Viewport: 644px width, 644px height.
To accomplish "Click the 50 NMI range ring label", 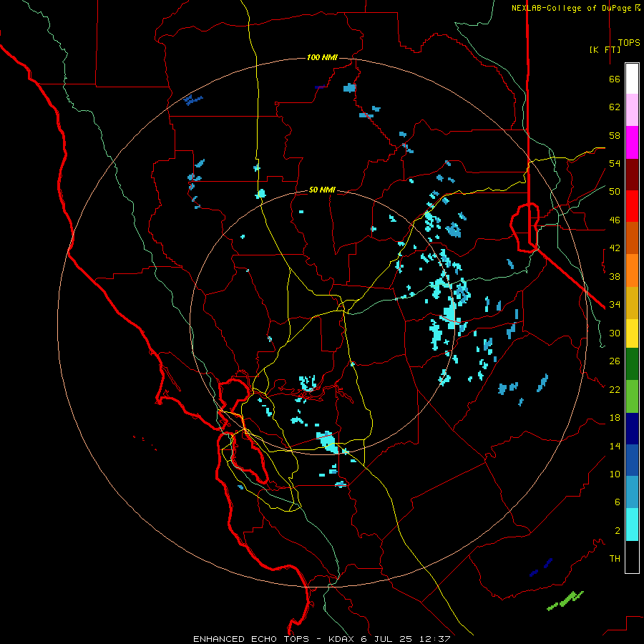I will coord(322,190).
